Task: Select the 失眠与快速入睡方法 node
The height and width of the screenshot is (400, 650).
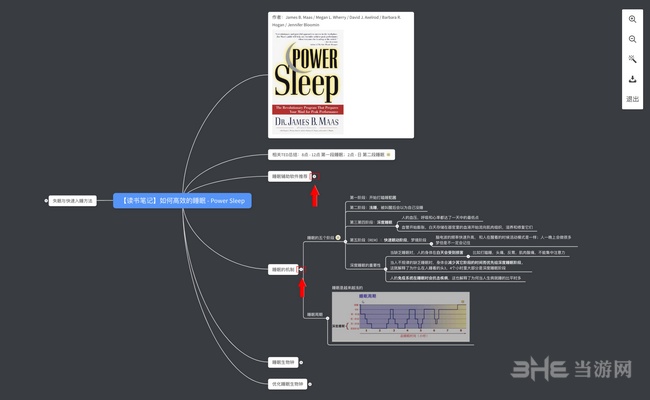Action: coord(73,201)
